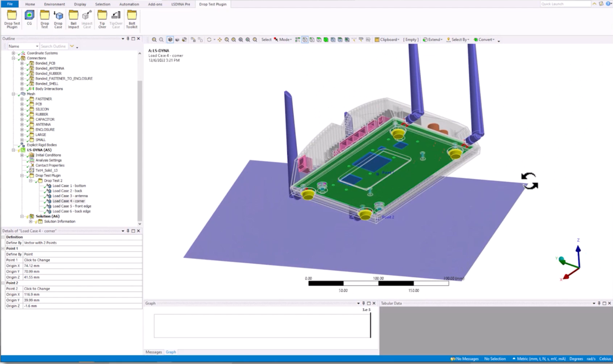Switch to the Home ribbon tab

tap(30, 4)
